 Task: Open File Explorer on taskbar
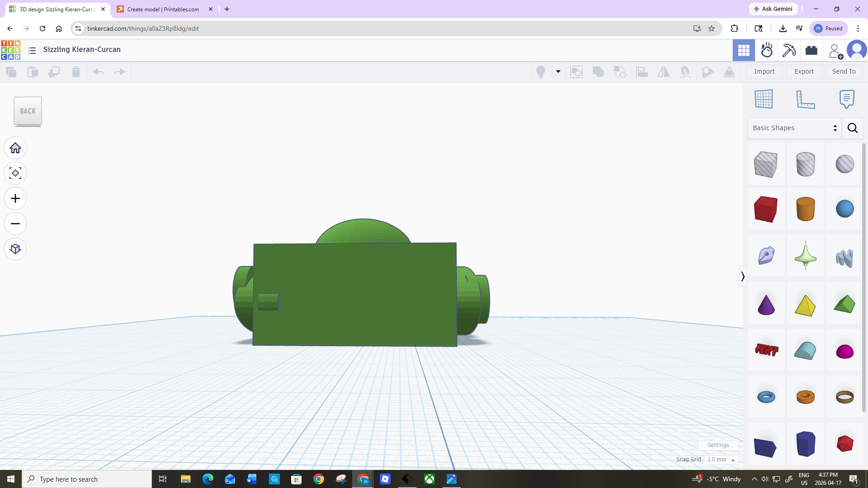click(185, 479)
